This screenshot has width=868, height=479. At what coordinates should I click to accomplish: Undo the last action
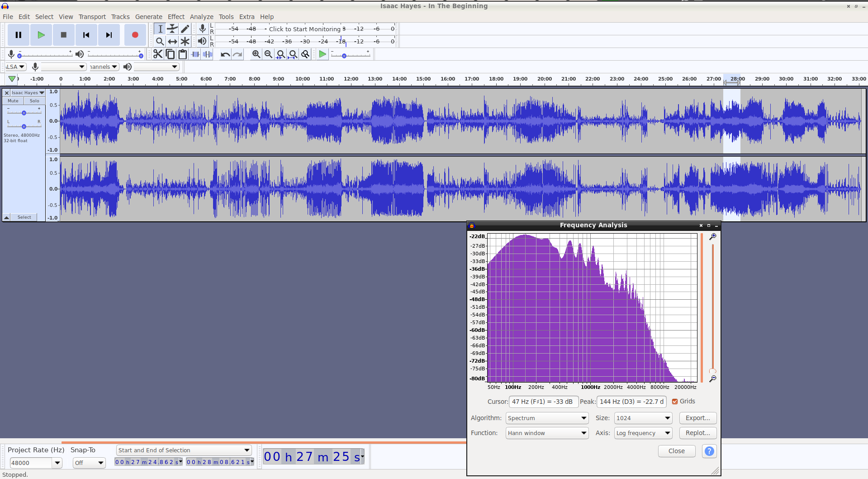click(225, 54)
